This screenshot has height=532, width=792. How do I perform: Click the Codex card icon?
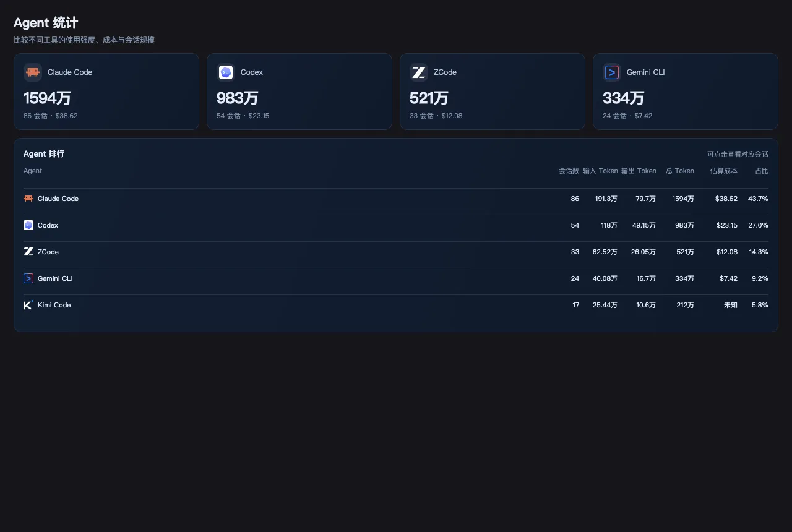click(226, 72)
